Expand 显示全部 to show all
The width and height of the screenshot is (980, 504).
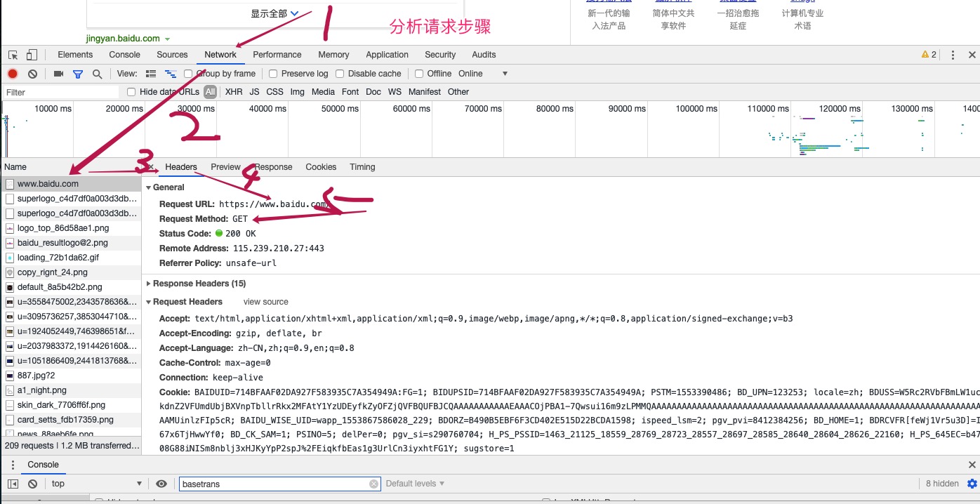coord(275,13)
